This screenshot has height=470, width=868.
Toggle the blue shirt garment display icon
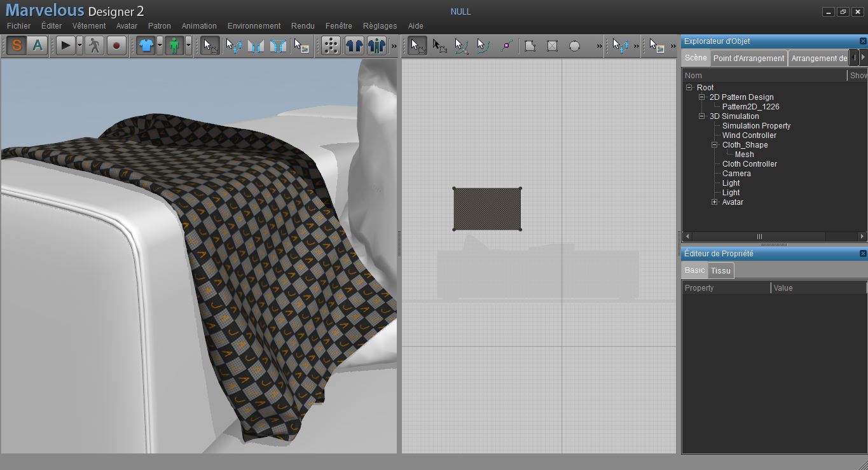[x=146, y=46]
